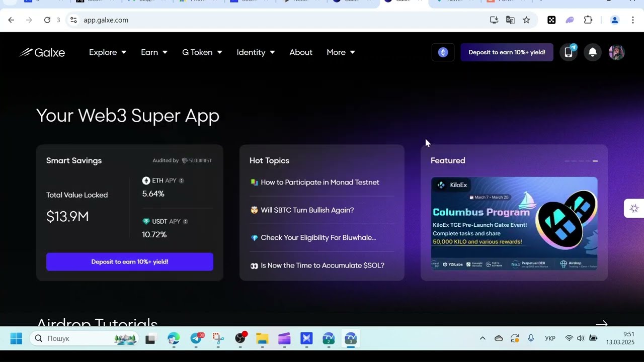
Task: Expand the Explore dropdown menu
Action: [108, 52]
